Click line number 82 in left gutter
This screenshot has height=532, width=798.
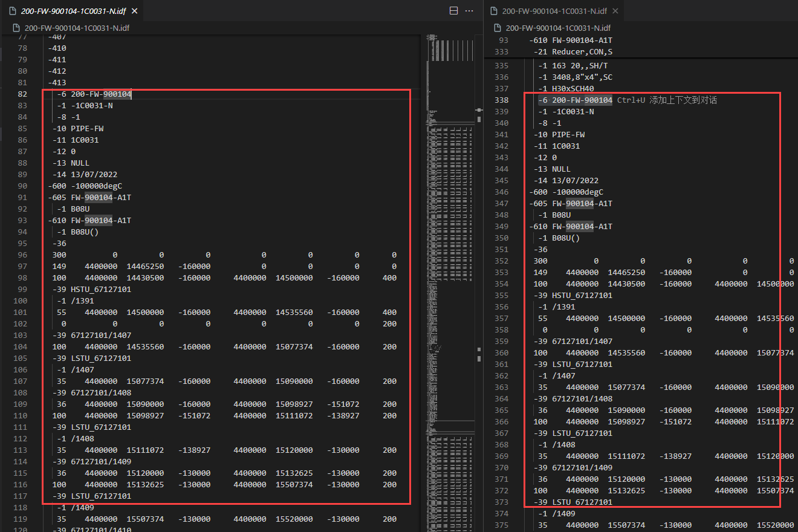click(22, 94)
